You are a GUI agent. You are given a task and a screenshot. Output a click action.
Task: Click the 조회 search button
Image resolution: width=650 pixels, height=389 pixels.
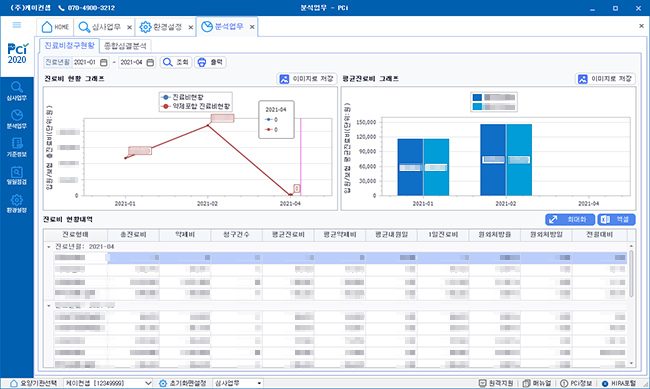tap(176, 62)
